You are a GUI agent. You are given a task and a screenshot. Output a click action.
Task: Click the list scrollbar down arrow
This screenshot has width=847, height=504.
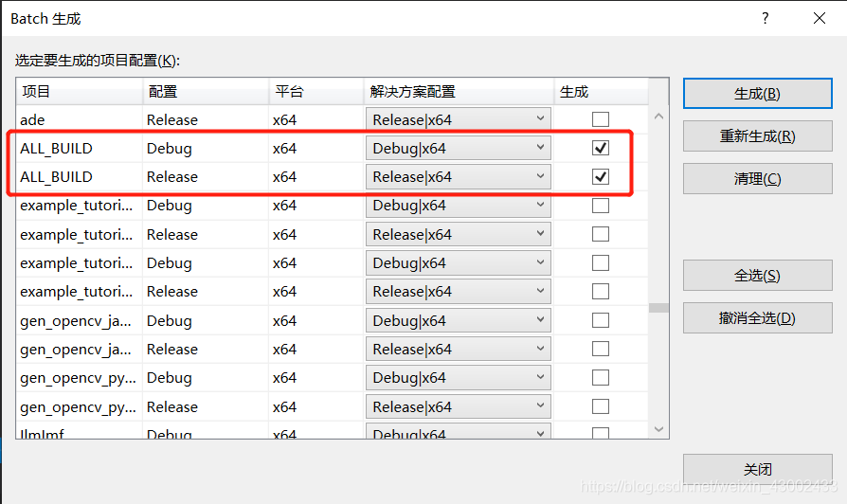click(x=658, y=429)
